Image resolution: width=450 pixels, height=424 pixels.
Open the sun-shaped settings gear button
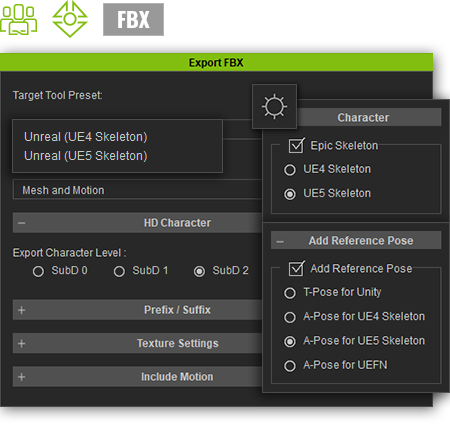coord(274,107)
